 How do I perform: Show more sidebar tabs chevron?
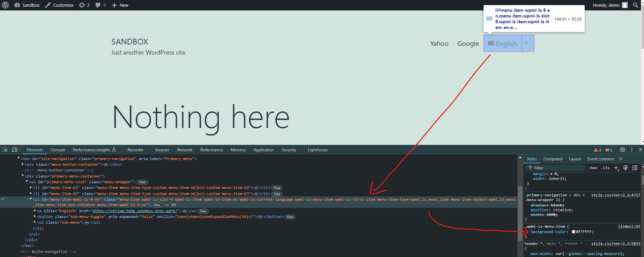(621, 159)
